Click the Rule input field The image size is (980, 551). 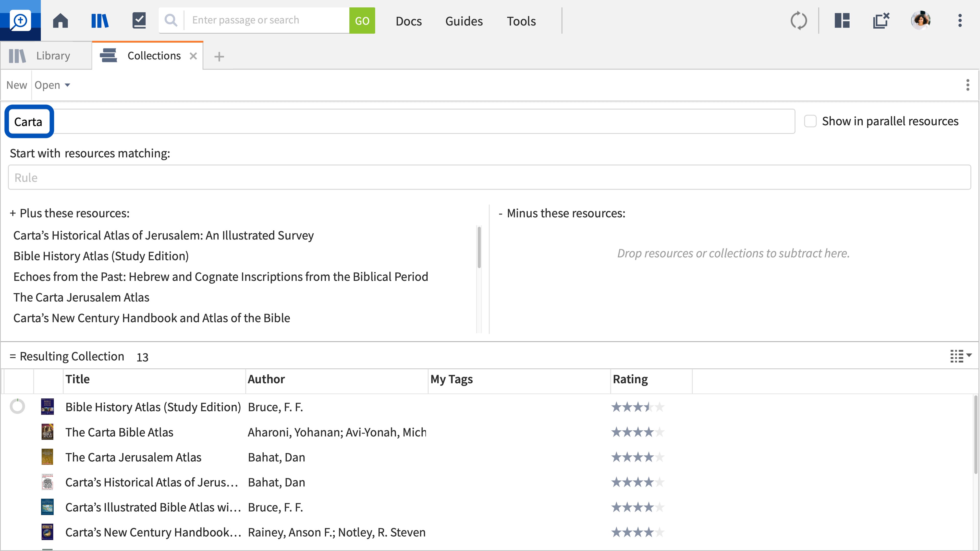[x=489, y=177]
